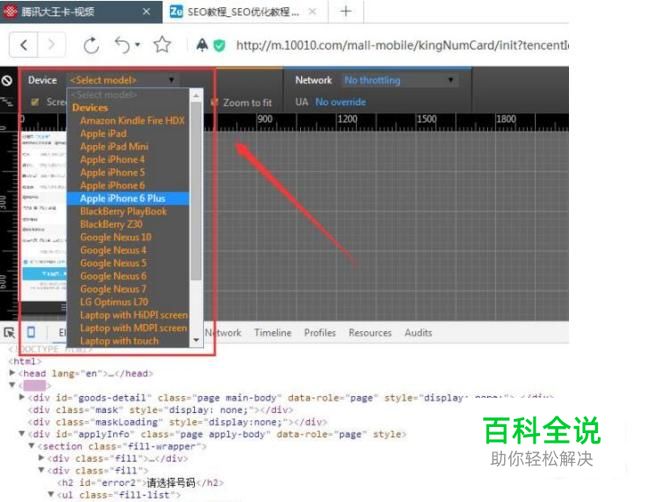Go forward using the browser forward arrow

click(x=51, y=44)
